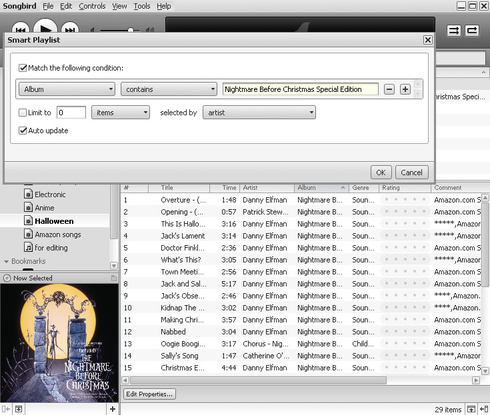The width and height of the screenshot is (490, 415).
Task: Open the File menu
Action: coord(48,6)
